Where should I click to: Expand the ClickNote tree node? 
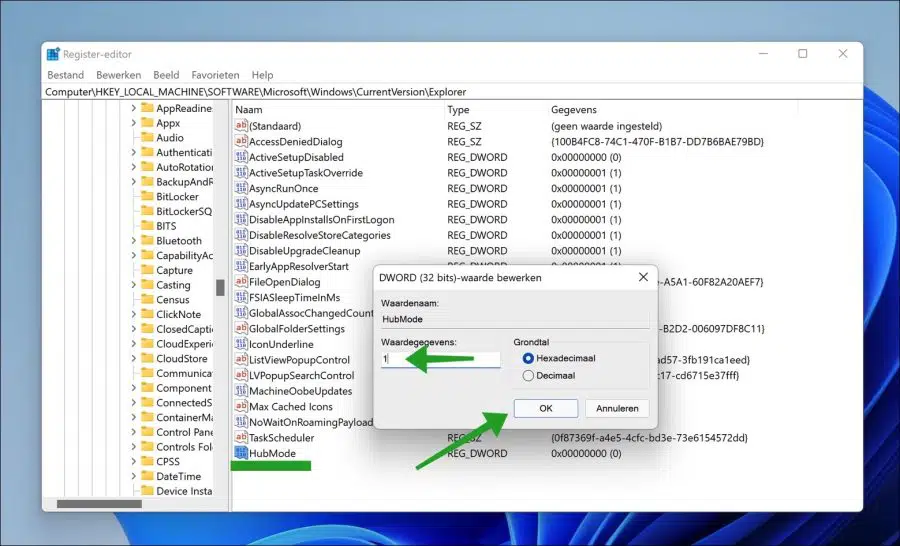click(x=134, y=314)
